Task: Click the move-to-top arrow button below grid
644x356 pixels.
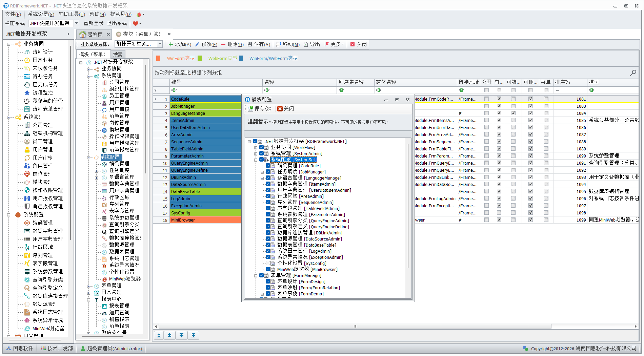Action: (x=159, y=335)
